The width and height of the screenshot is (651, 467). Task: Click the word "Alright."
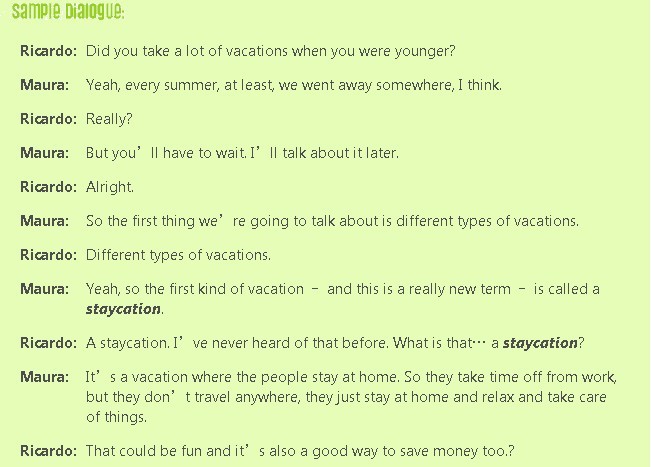tap(110, 187)
